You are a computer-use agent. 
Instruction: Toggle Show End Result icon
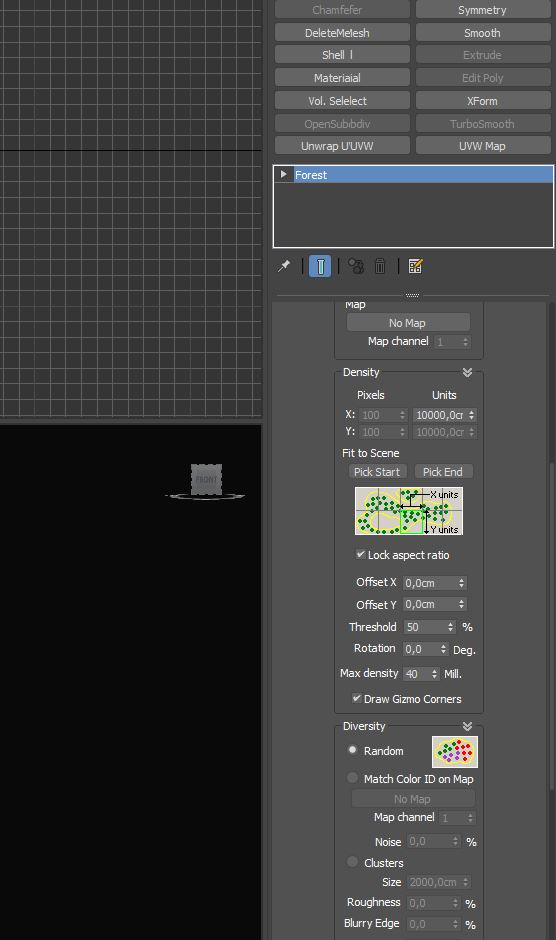(320, 266)
